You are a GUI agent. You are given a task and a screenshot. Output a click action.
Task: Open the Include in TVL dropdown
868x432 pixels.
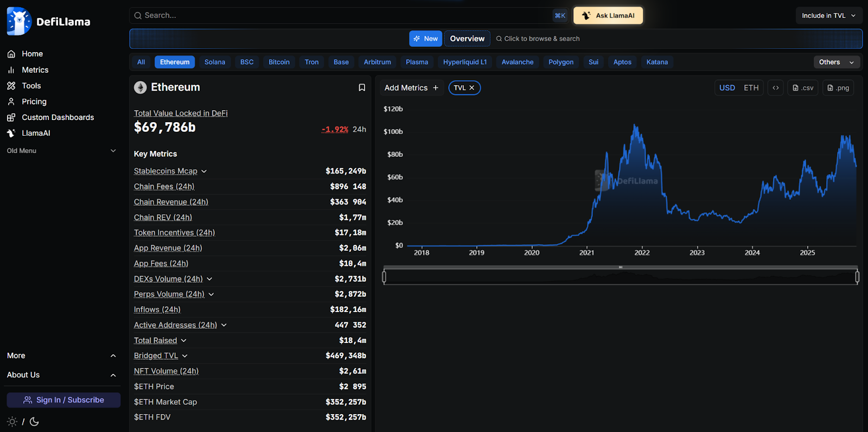(828, 16)
